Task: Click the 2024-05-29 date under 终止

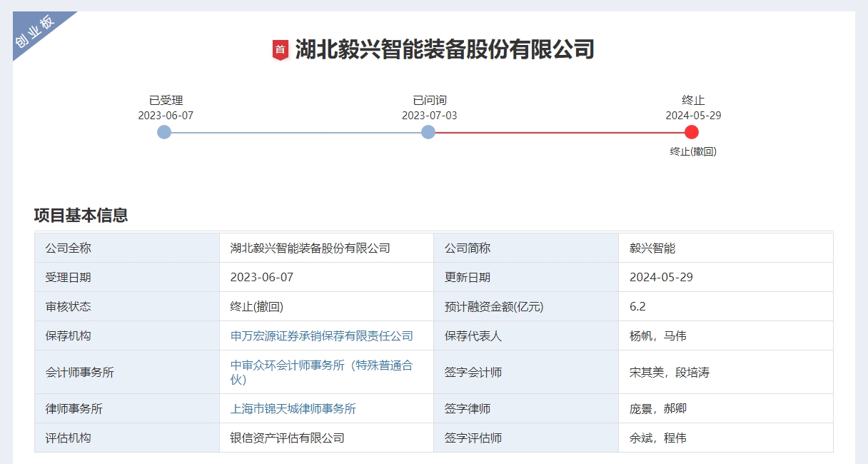Action: tap(693, 116)
